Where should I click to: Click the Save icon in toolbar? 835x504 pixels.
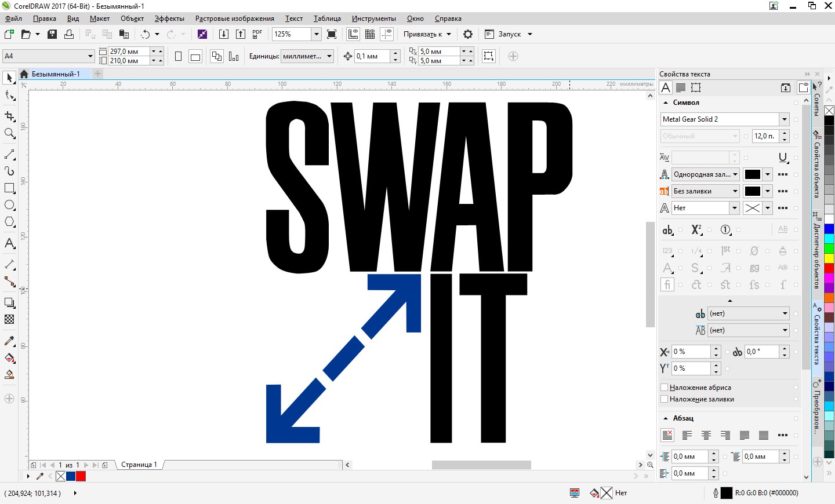(52, 34)
